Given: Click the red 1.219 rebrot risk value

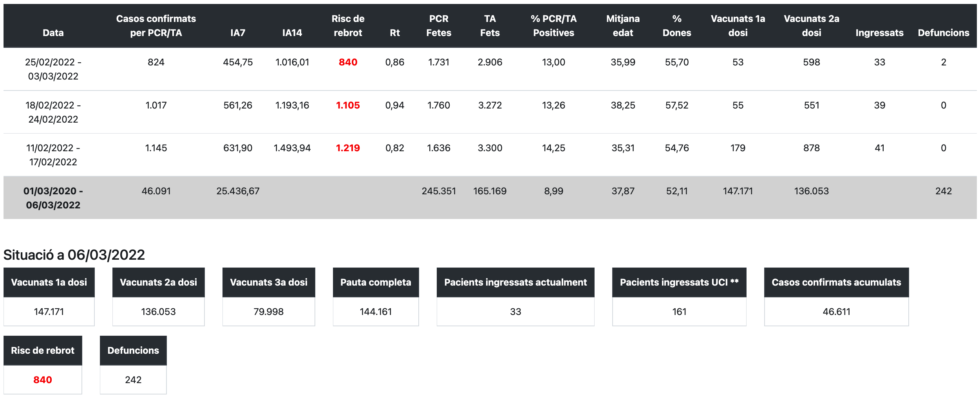Looking at the screenshot, I should [348, 148].
